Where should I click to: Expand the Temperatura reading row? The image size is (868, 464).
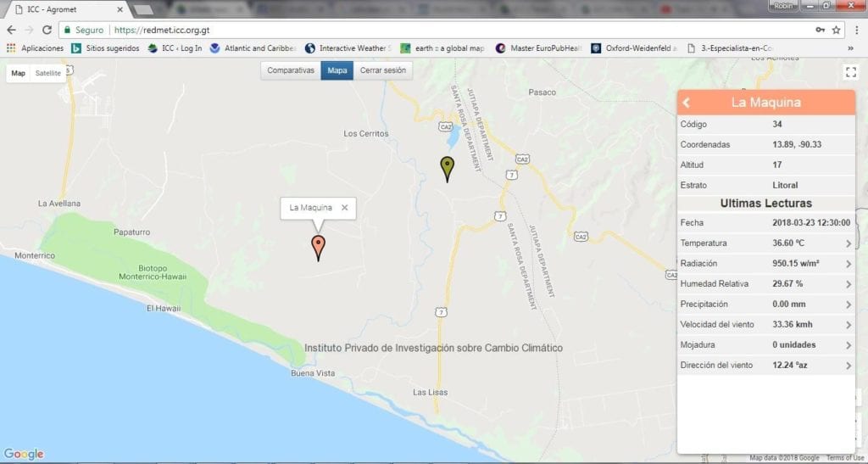click(x=766, y=243)
